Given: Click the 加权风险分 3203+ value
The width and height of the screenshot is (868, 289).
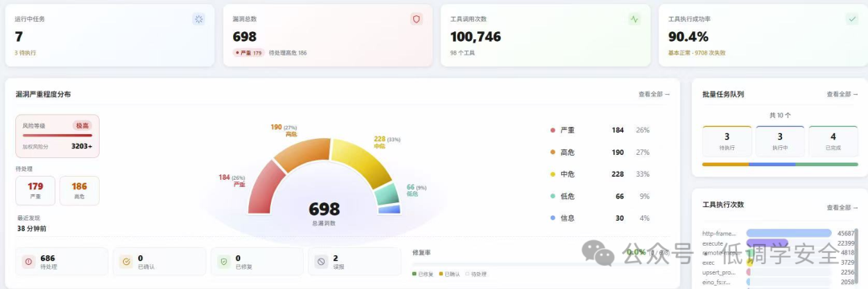Looking at the screenshot, I should (82, 146).
